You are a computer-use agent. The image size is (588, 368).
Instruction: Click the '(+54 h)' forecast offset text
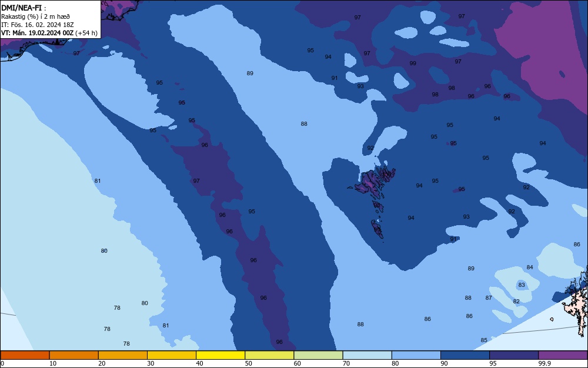point(86,33)
